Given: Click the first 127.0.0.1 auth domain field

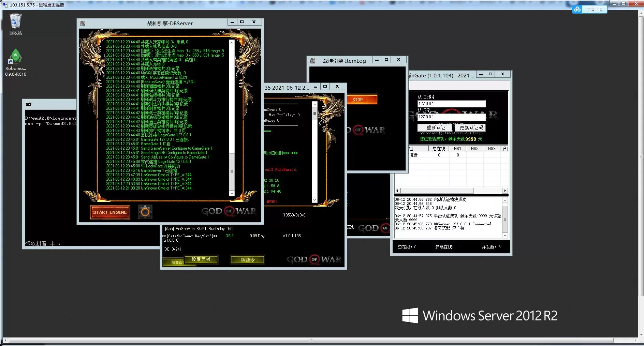Looking at the screenshot, I should click(x=452, y=104).
